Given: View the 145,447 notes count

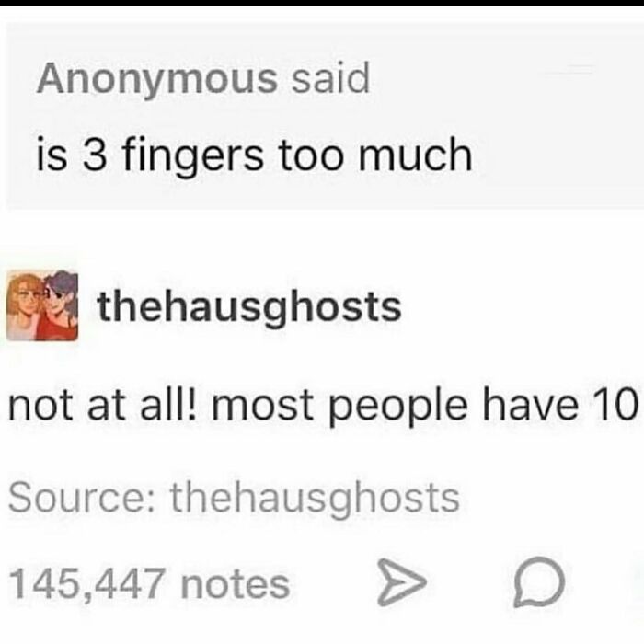Looking at the screenshot, I should click(x=149, y=583).
